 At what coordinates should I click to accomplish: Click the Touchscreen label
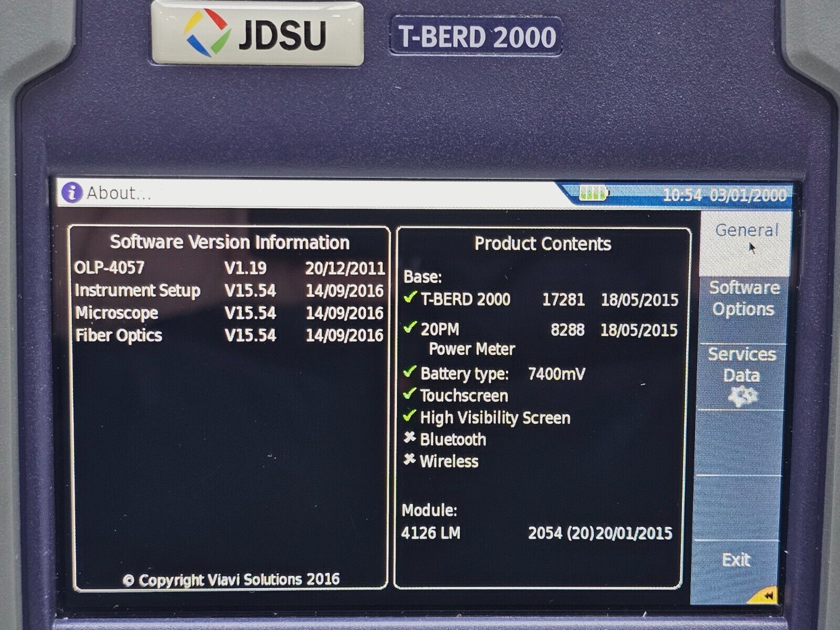464,396
